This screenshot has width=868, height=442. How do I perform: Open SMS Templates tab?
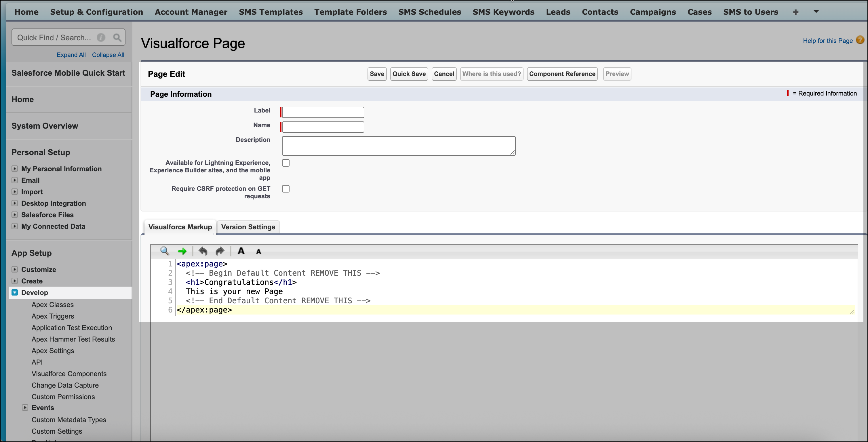pyautogui.click(x=271, y=12)
